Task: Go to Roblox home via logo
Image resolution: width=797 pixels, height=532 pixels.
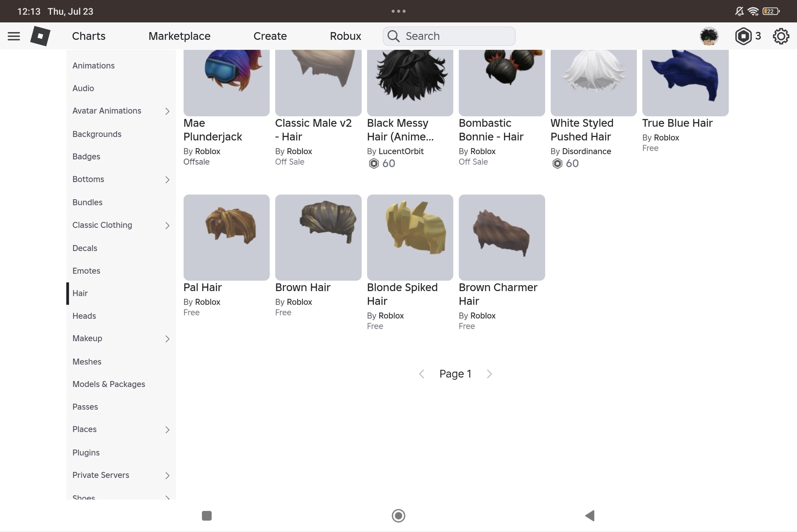Action: (40, 36)
